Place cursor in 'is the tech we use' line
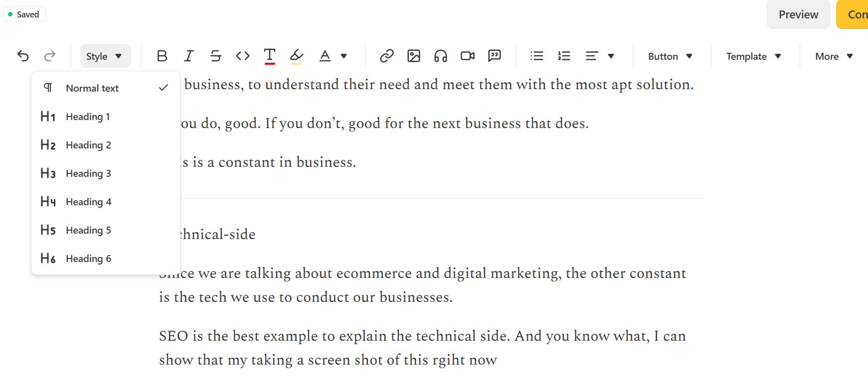Image resolution: width=868 pixels, height=390 pixels. [x=306, y=297]
